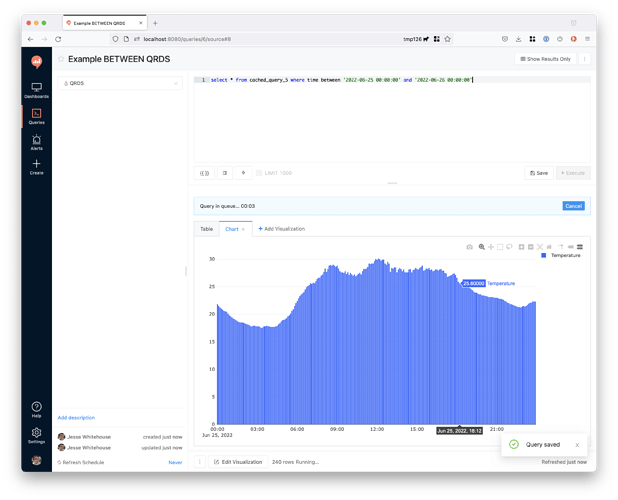
Task: Open the query options menu beside Show Results Only
Action: point(584,59)
